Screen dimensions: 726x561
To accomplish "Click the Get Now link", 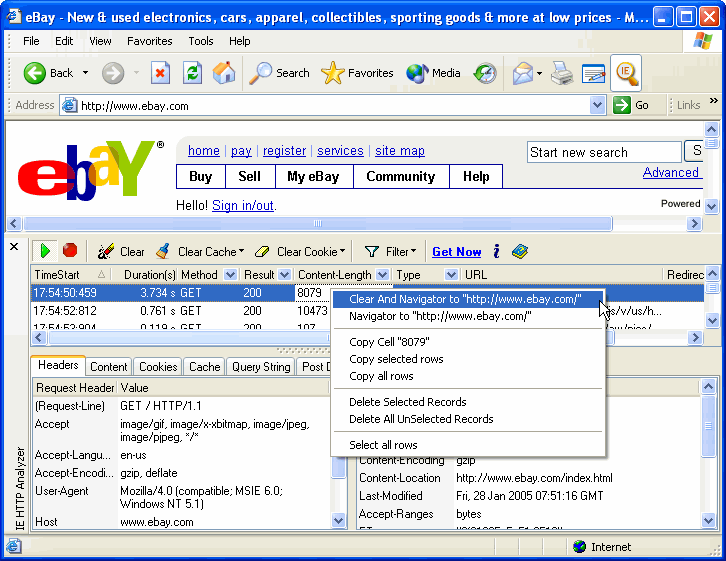I will (457, 252).
